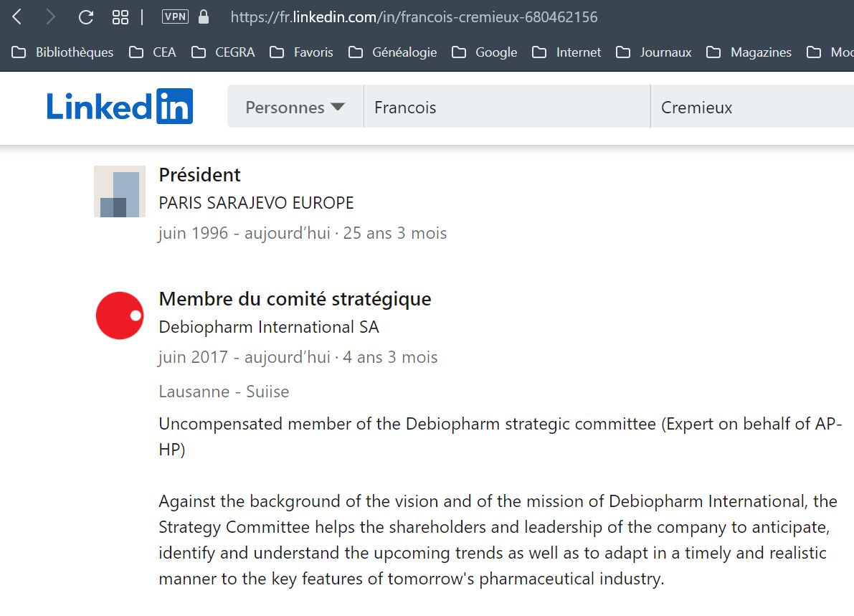Open the Google bookmarks folder
This screenshot has height=616, width=854.
point(484,52)
